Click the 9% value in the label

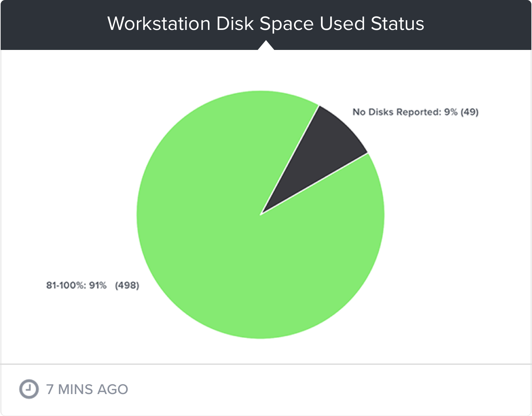(451, 112)
